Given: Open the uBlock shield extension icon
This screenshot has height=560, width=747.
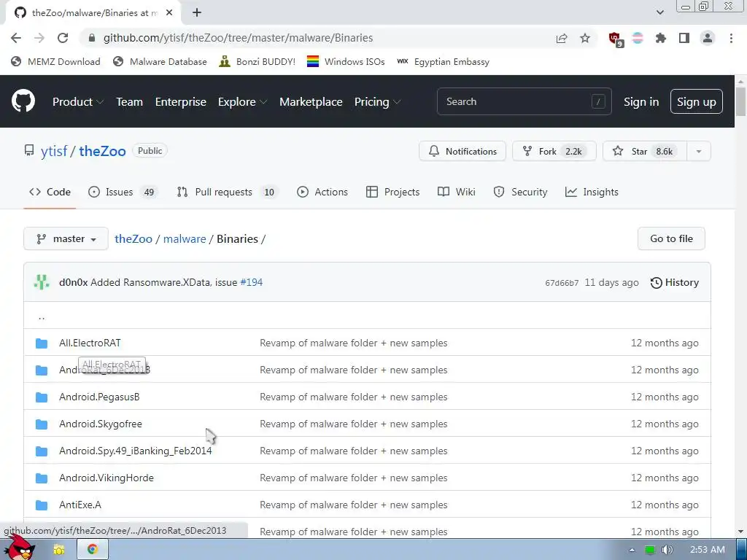Looking at the screenshot, I should pos(615,39).
